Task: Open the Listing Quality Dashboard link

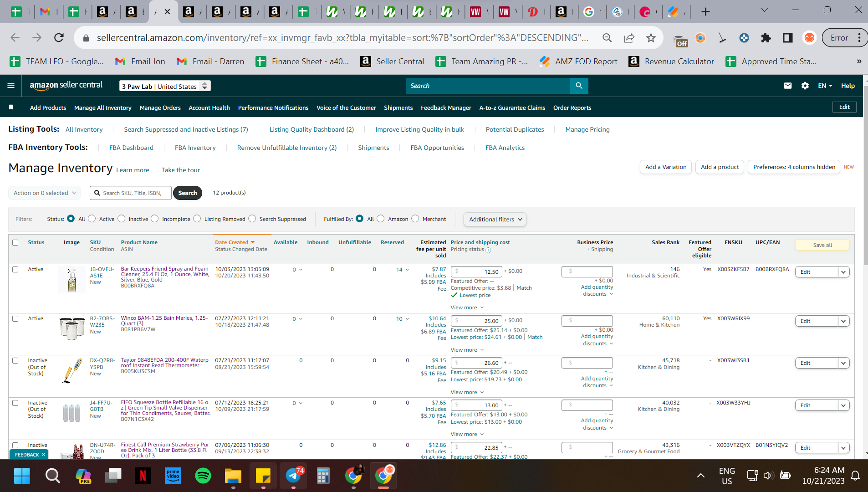Action: (x=311, y=129)
